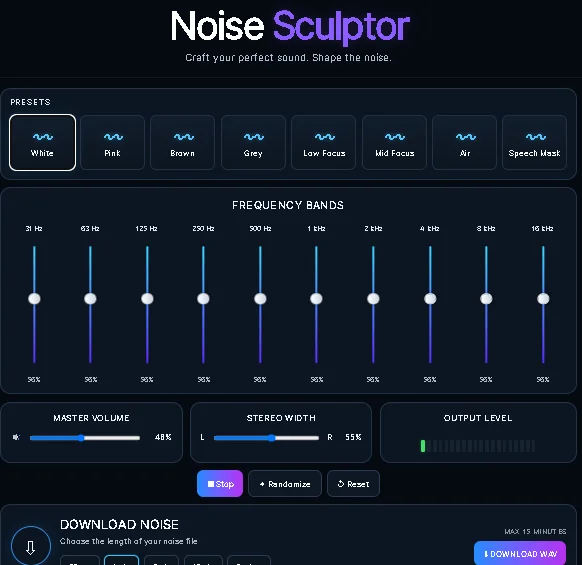582x565 pixels.
Task: Pick the Low Focus preset
Action: click(x=324, y=143)
